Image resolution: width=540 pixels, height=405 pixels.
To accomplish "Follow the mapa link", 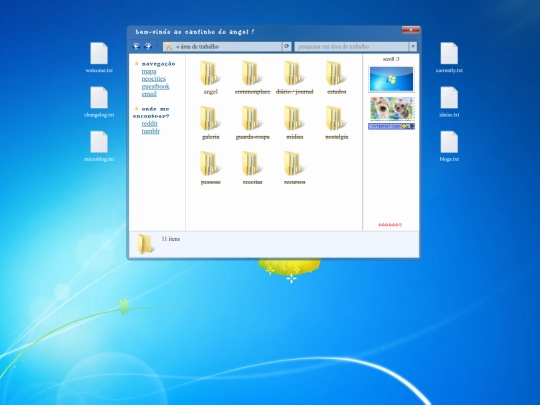I will [149, 71].
